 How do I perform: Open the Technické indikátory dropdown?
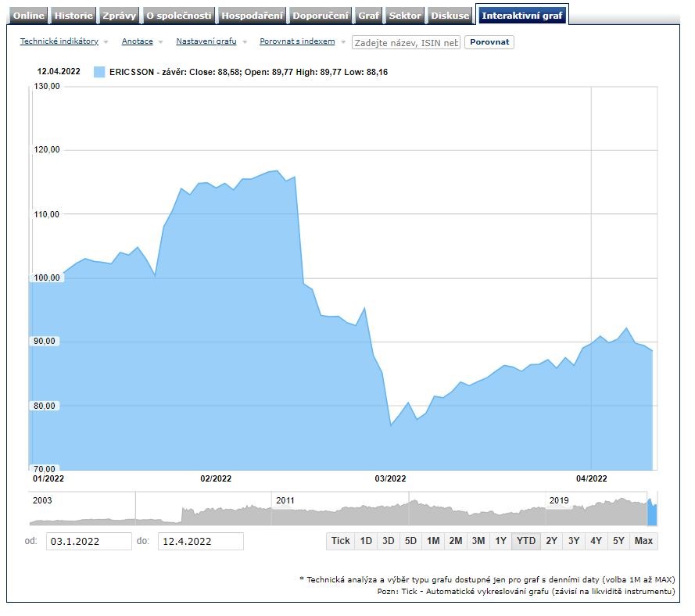coord(58,41)
